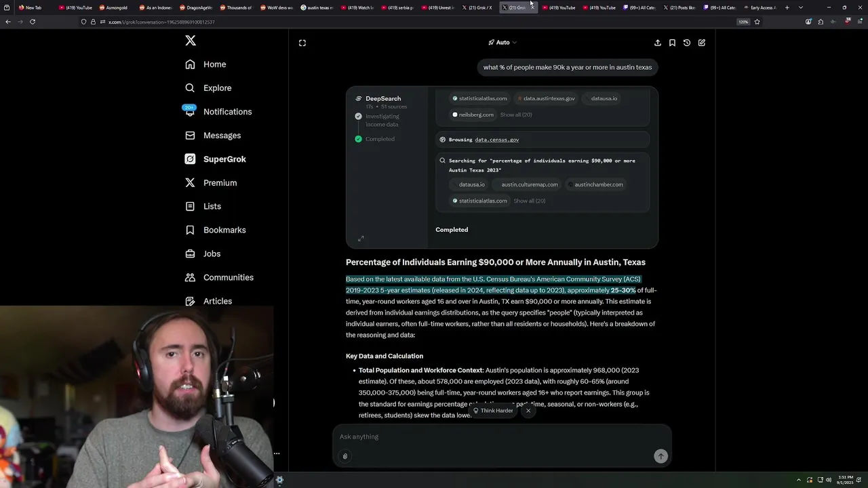Select SuperGrok in the sidebar
This screenshot has width=868, height=488.
click(215, 159)
